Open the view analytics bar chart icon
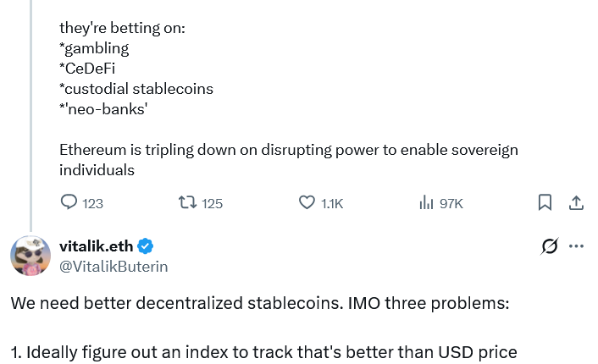 [427, 203]
